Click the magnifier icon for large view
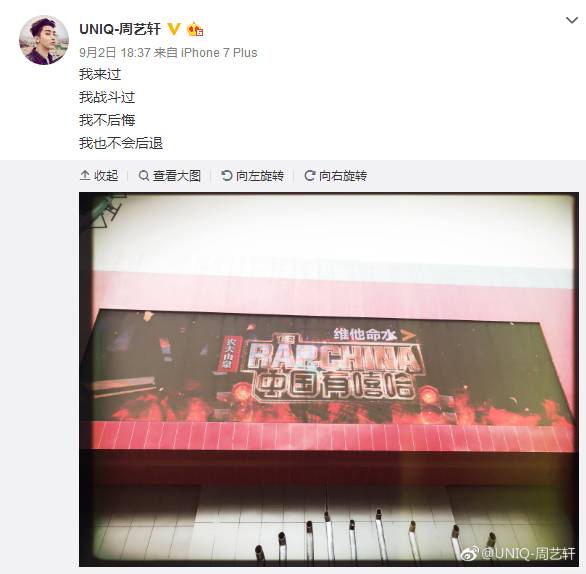 [144, 175]
